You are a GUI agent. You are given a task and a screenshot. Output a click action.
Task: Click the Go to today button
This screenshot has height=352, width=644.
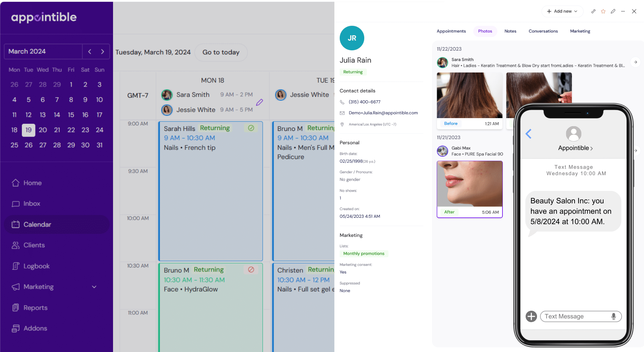point(221,52)
